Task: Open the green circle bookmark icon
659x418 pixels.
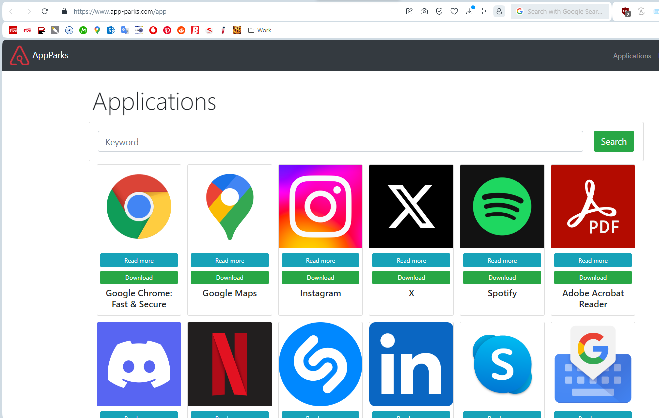Action: (x=83, y=30)
